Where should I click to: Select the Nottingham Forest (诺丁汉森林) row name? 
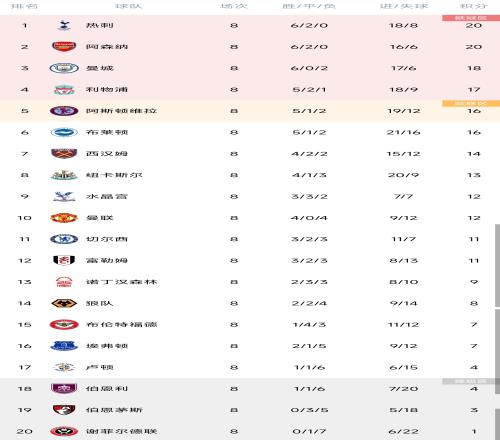121,282
